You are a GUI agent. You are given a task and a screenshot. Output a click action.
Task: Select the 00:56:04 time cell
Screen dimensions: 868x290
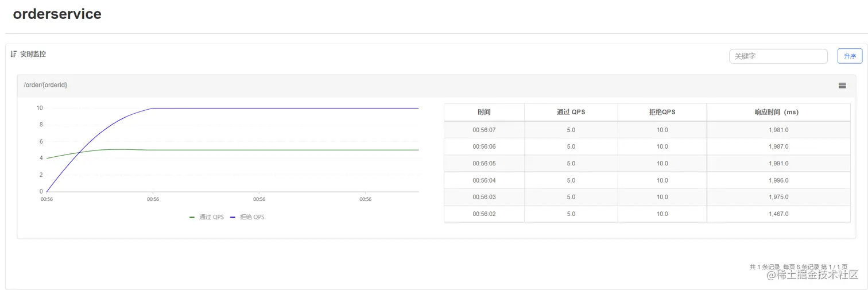pyautogui.click(x=484, y=180)
